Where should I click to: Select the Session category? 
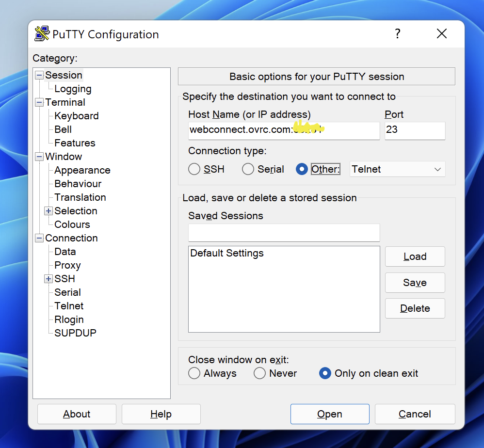64,75
